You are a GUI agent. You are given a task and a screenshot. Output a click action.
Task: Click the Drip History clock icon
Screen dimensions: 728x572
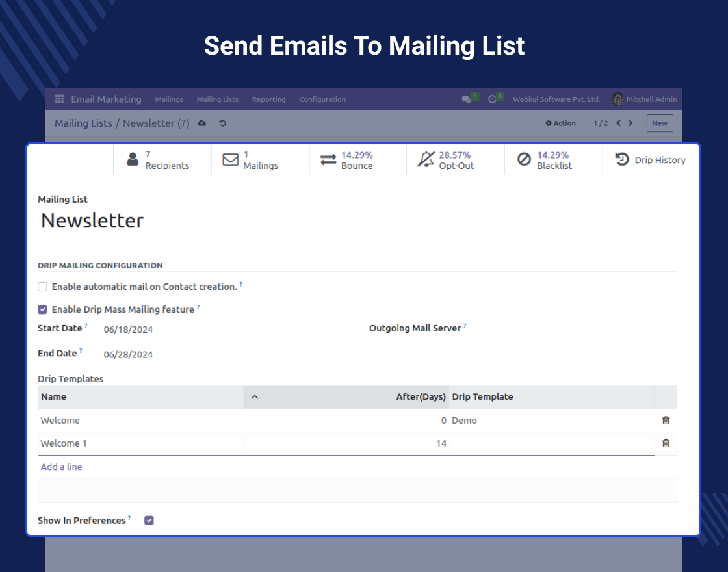click(622, 159)
